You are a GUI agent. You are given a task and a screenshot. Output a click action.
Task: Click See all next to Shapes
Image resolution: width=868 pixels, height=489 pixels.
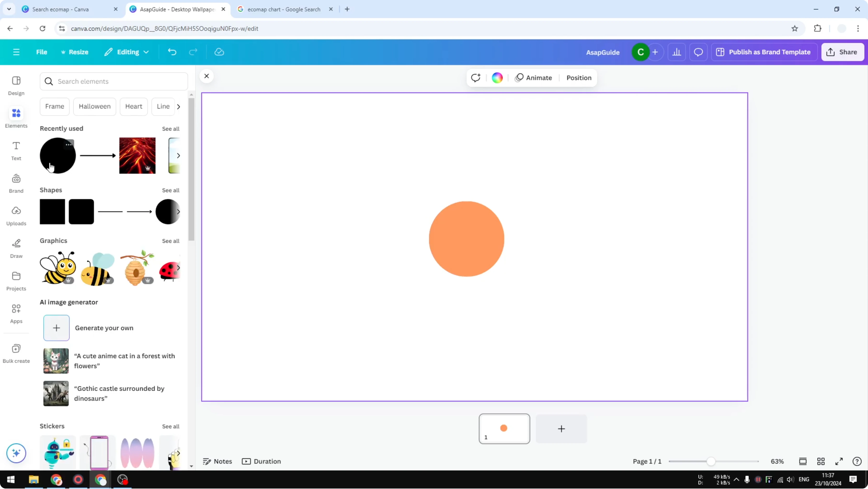pos(171,190)
